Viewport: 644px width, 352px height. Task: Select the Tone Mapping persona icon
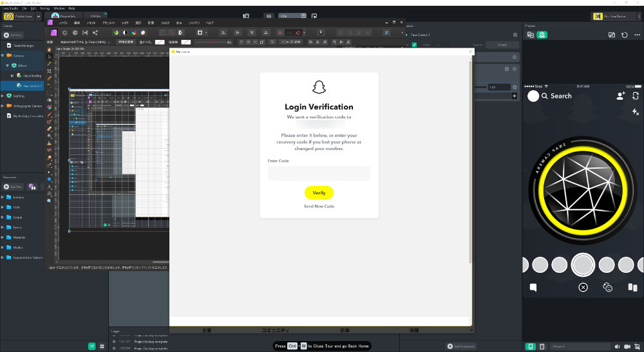point(85,32)
